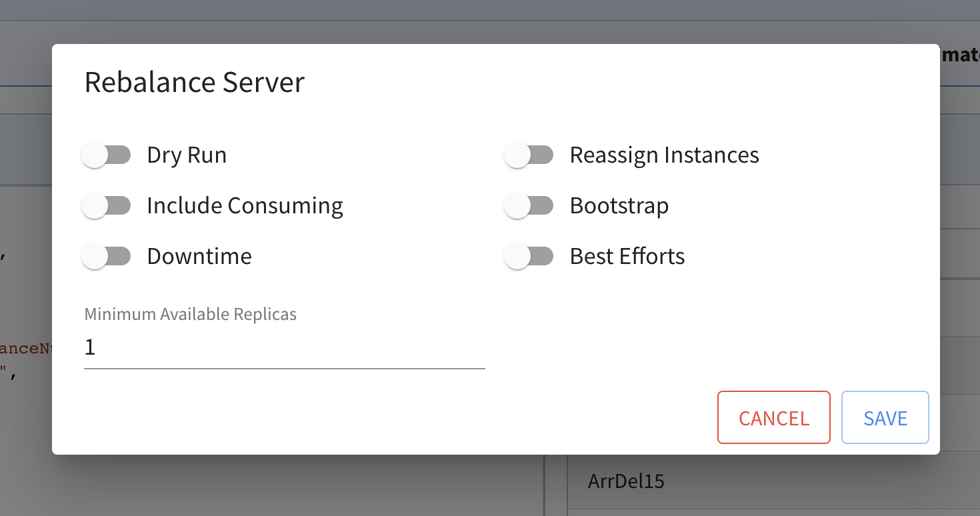Focus the Minimum Available Replicas input field
Image resolution: width=980 pixels, height=516 pixels.
(x=285, y=347)
